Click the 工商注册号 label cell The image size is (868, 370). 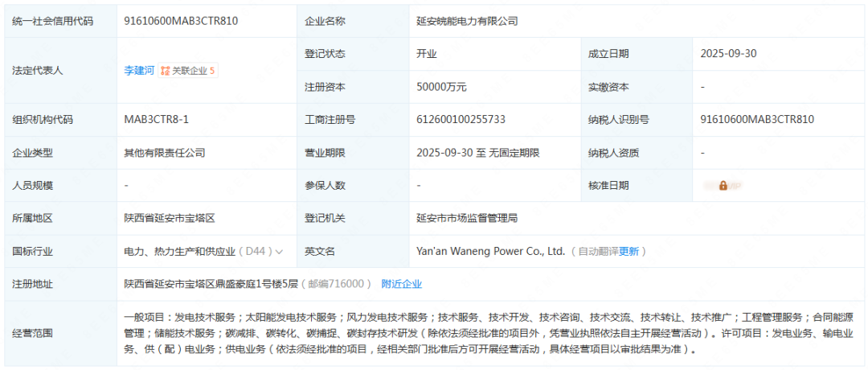point(353,120)
